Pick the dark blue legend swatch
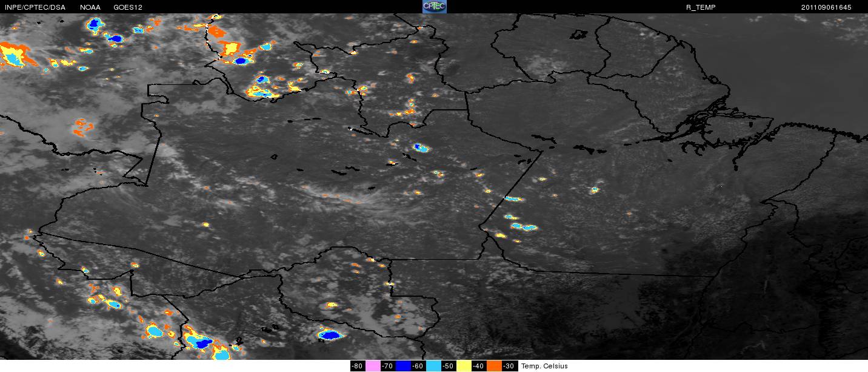The height and width of the screenshot is (372, 868). (403, 366)
